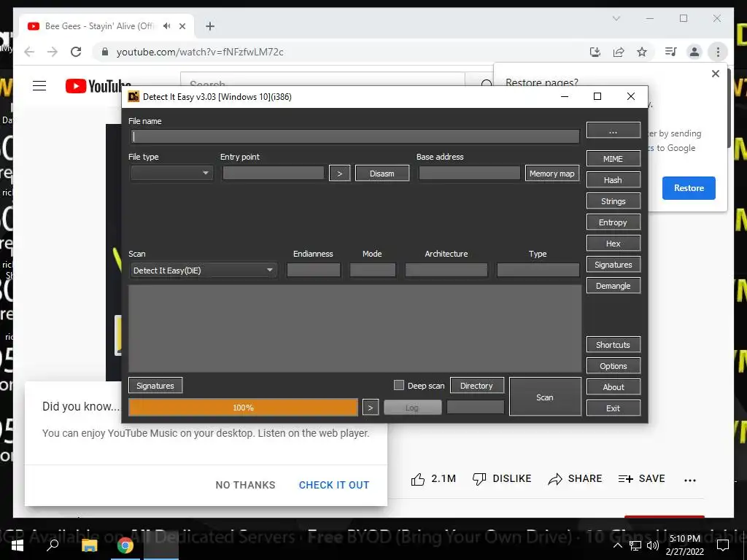Click NO THANKS on YouTube Music prompt

(245, 485)
